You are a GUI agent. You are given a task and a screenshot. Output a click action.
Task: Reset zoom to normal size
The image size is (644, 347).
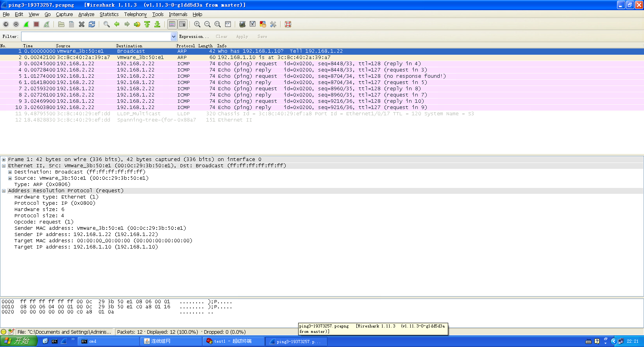(218, 24)
